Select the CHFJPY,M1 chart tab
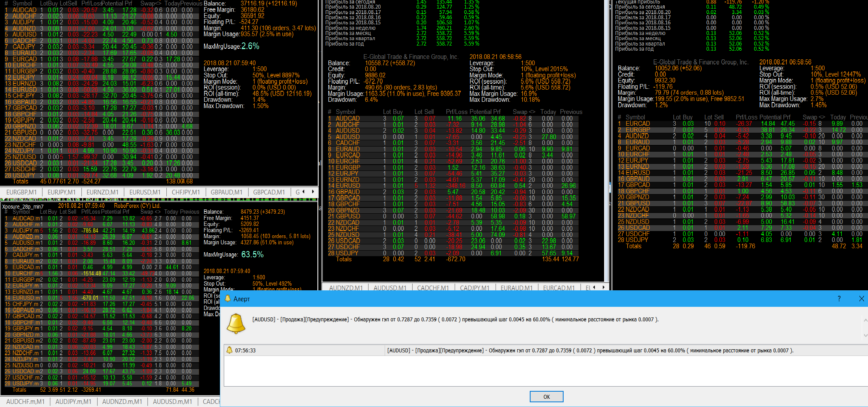This screenshot has width=868, height=407. (x=186, y=192)
